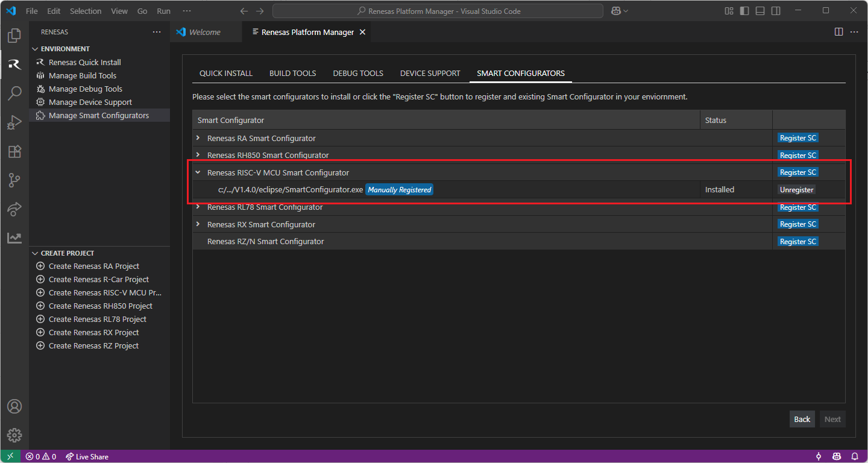
Task: Click the command center search box
Action: coord(438,11)
